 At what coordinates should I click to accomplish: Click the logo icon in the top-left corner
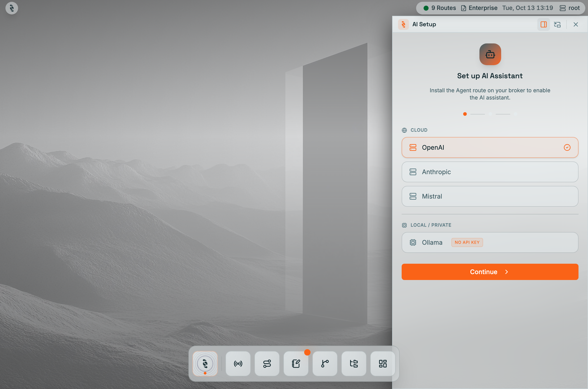click(12, 8)
